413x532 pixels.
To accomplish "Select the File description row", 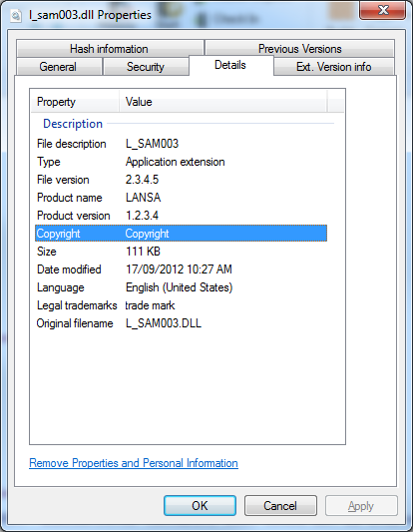I will click(182, 144).
